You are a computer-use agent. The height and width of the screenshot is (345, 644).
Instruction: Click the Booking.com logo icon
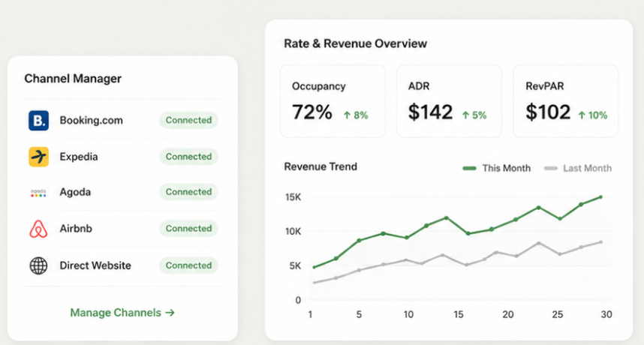pos(38,121)
